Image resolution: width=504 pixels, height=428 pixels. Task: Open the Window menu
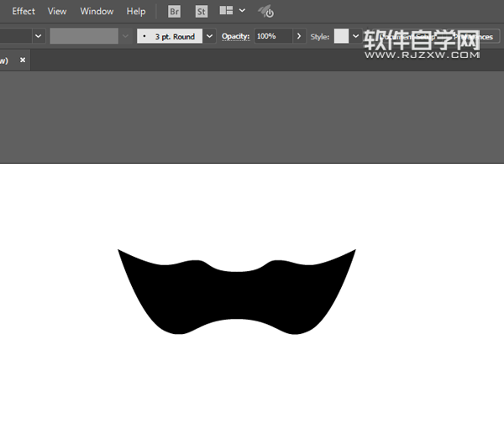97,12
